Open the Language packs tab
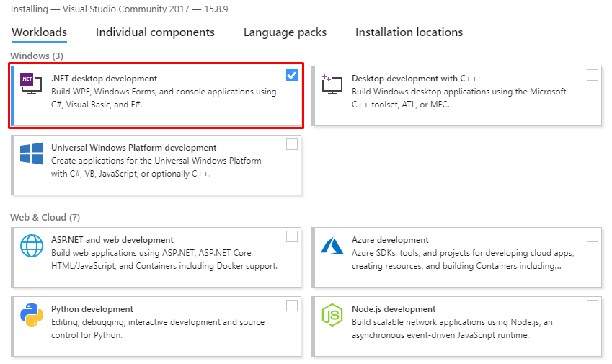This screenshot has width=612, height=364. (285, 32)
